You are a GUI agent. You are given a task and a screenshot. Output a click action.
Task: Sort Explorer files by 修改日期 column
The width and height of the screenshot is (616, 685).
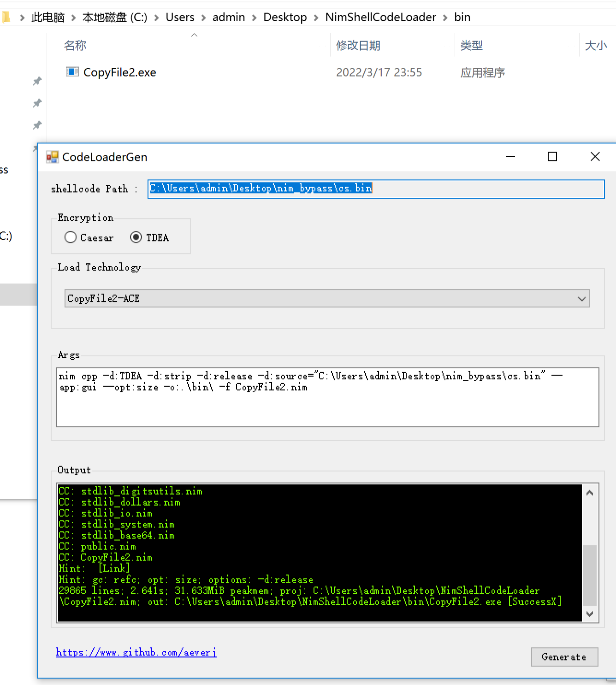(x=358, y=46)
